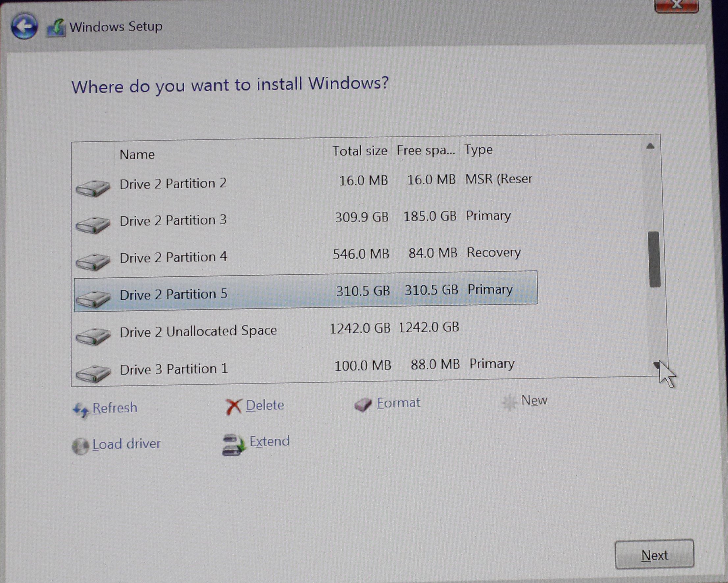Click the 310.5 GB total size cell
728x583 pixels.
pyautogui.click(x=363, y=291)
